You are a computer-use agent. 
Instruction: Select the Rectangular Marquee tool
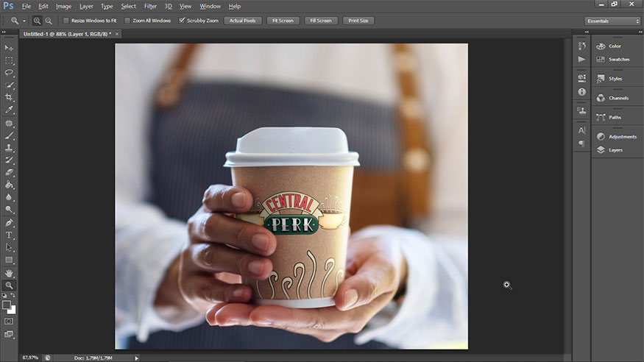[9, 60]
